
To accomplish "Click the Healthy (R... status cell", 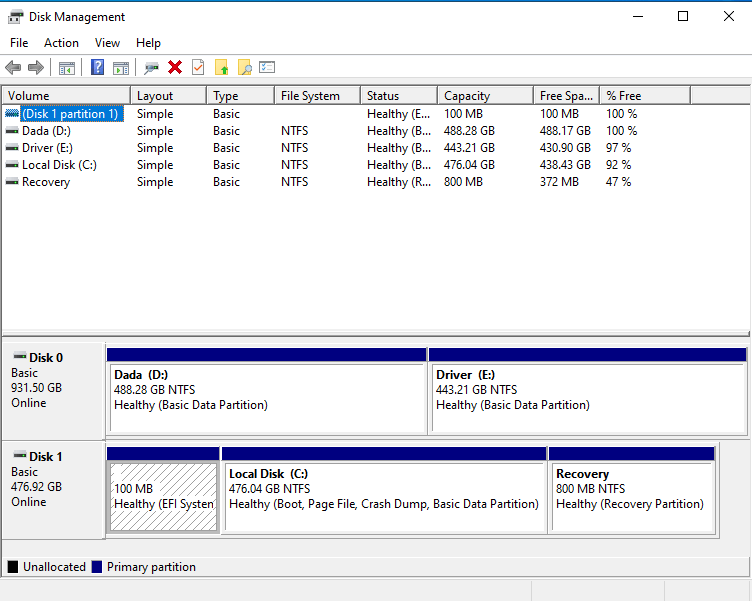I will tap(399, 182).
